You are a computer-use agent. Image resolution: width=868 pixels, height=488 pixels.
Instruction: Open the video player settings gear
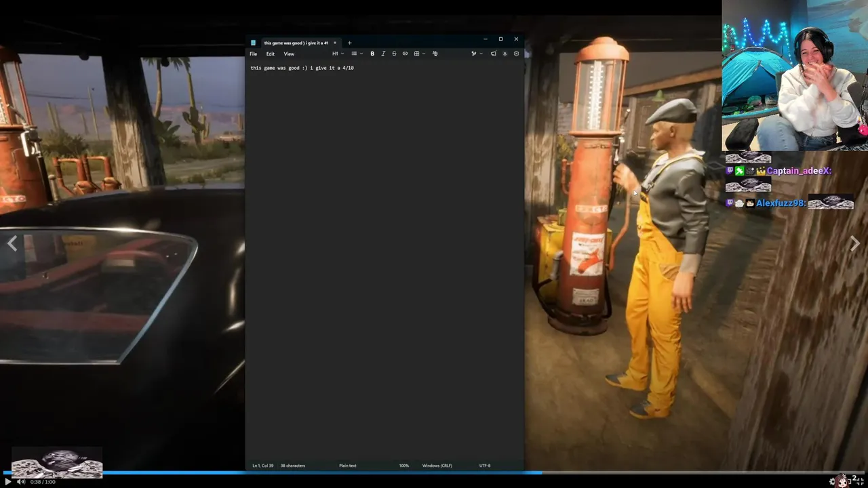pyautogui.click(x=833, y=481)
